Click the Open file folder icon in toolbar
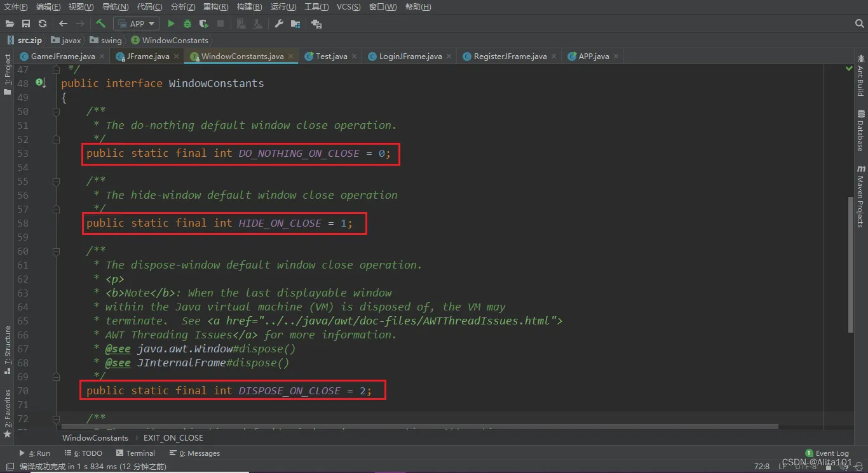 pyautogui.click(x=10, y=23)
